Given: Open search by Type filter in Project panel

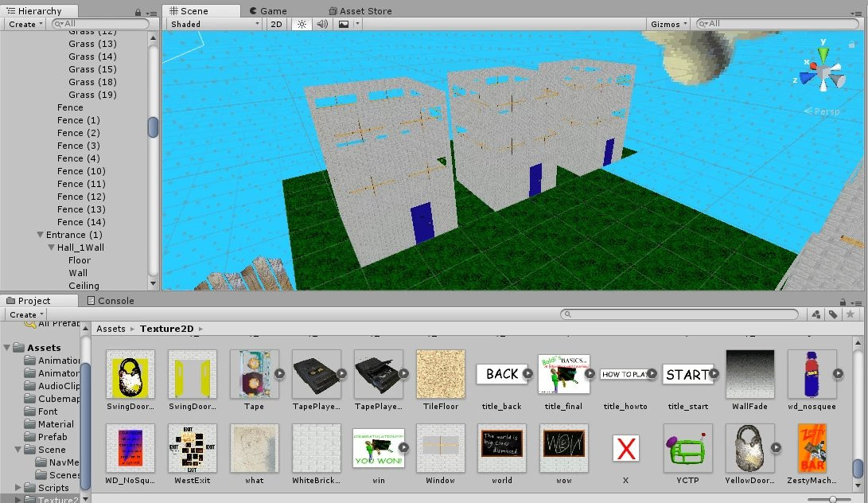Looking at the screenshot, I should [x=816, y=314].
